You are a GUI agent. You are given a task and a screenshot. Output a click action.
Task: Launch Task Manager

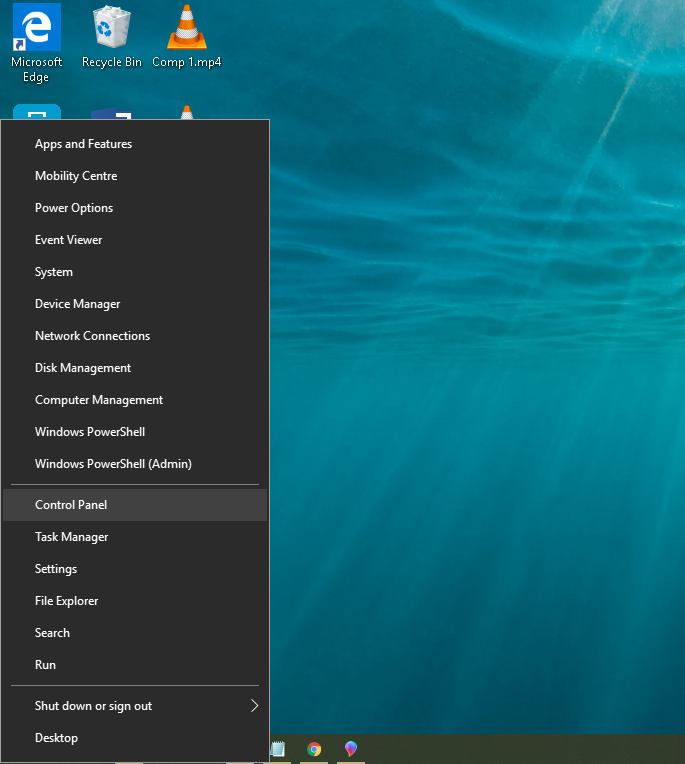click(x=135, y=537)
